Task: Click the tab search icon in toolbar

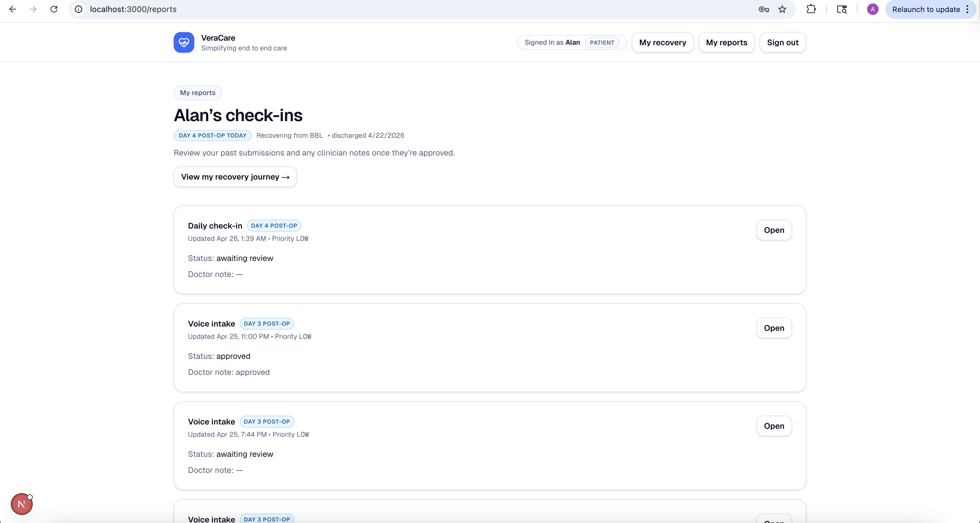Action: point(842,9)
